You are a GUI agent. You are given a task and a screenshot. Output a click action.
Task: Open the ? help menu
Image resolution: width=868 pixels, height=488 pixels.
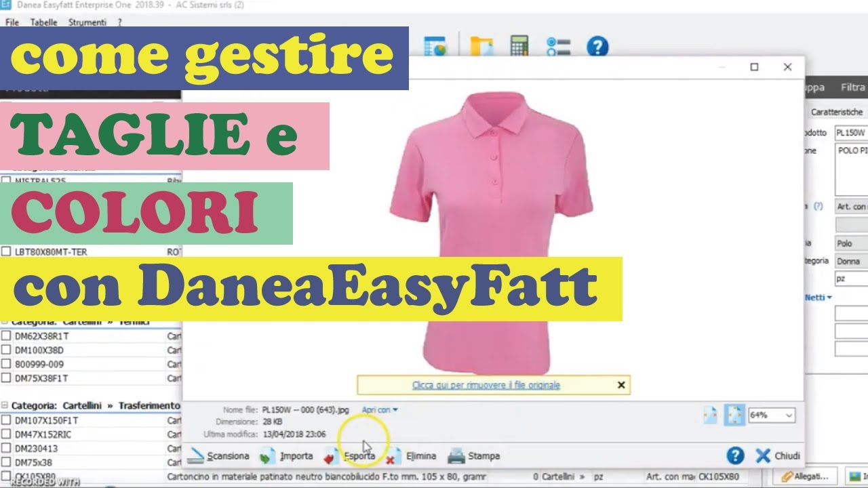(x=120, y=22)
